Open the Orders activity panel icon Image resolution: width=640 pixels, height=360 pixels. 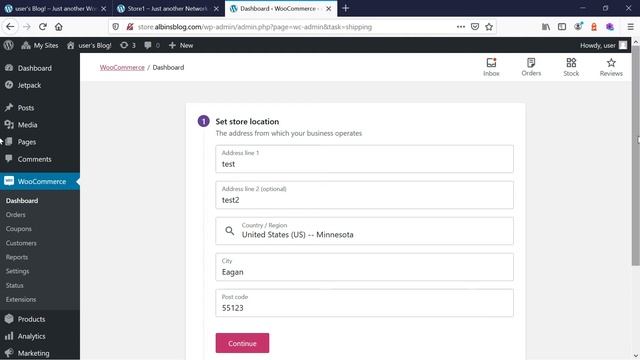pyautogui.click(x=531, y=67)
